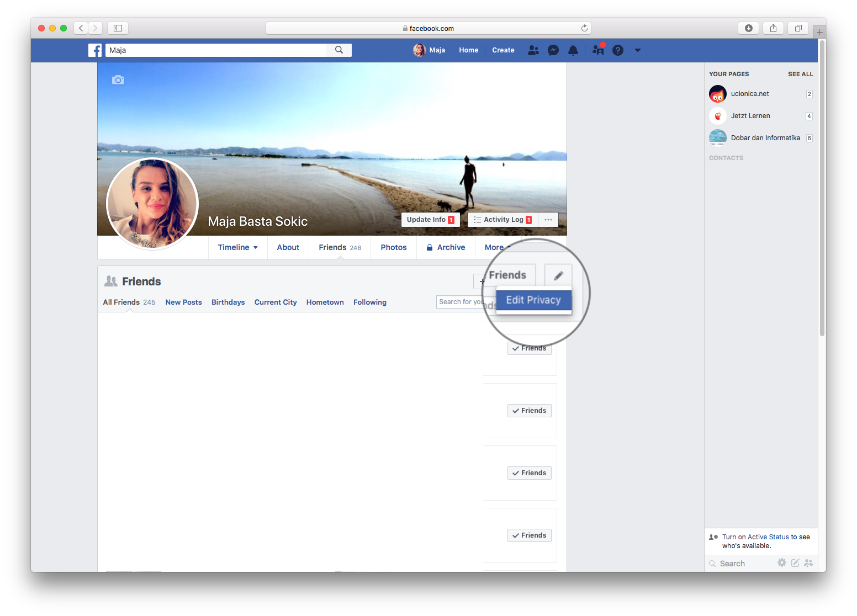The image size is (857, 616).
Task: Click the Facebook search magnifier button
Action: pos(339,50)
